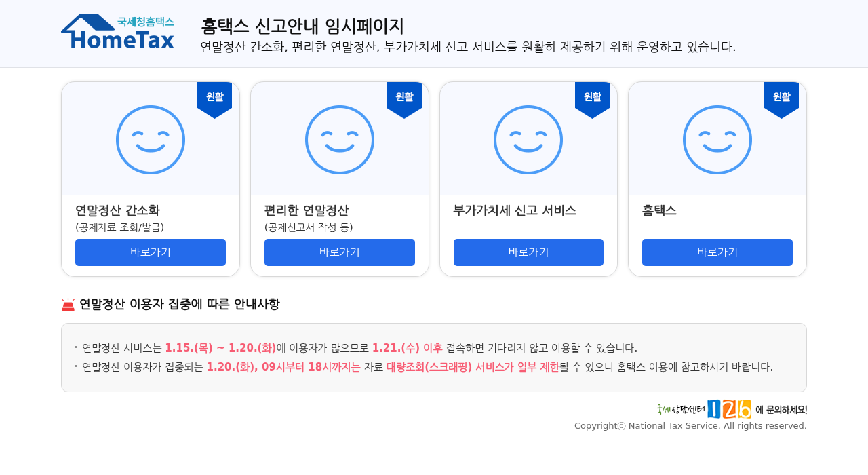
Task: Click the smiley icon on 편리한 연말정산 card
Action: 339,139
